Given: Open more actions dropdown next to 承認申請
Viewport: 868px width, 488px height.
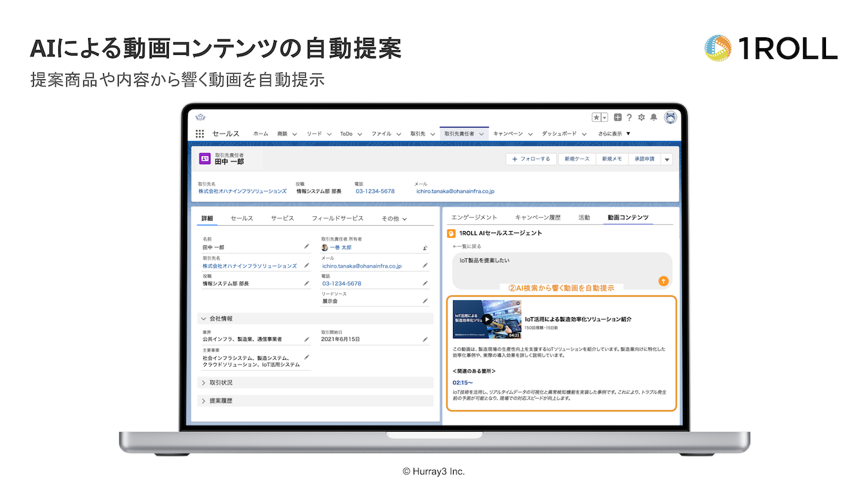Looking at the screenshot, I should [667, 159].
